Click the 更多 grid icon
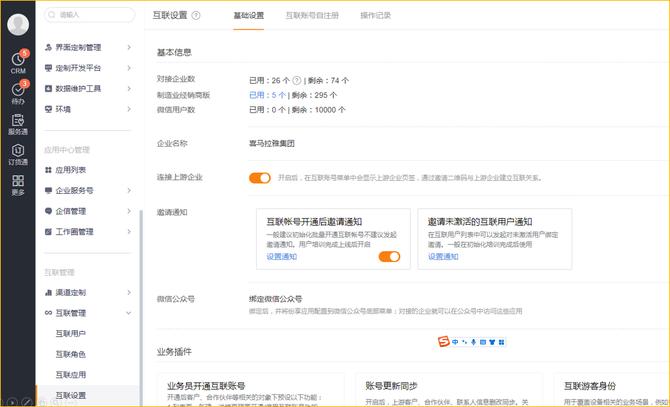670x407 pixels. pos(18,183)
